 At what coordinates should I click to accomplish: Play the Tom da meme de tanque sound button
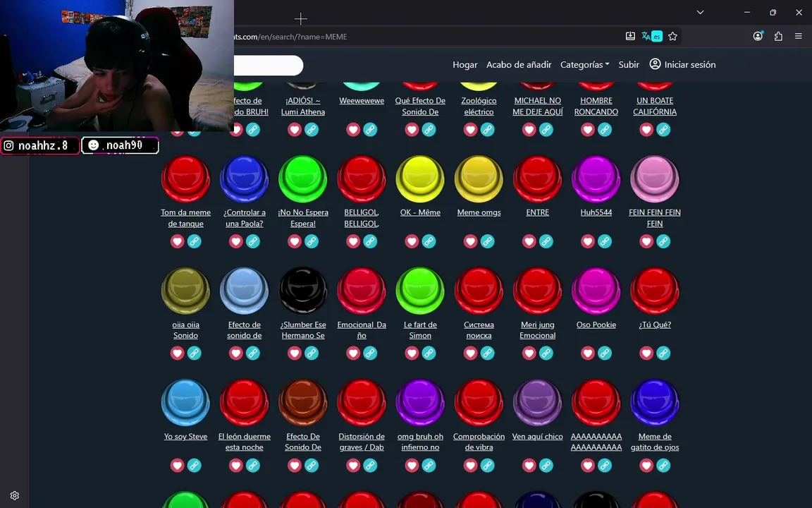click(x=185, y=179)
